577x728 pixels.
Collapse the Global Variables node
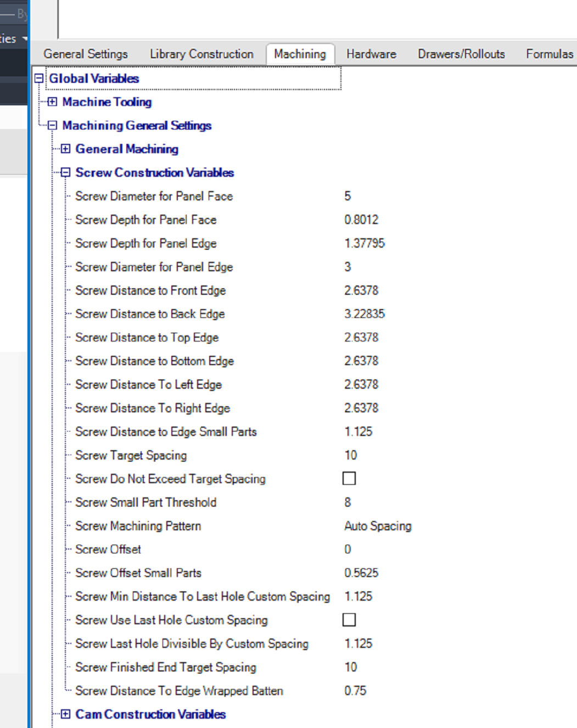point(39,79)
